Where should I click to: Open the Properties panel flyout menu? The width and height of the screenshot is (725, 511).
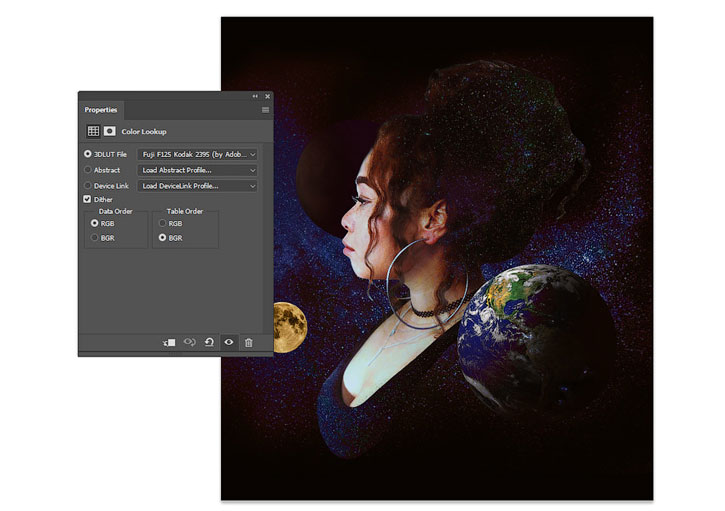tap(265, 110)
